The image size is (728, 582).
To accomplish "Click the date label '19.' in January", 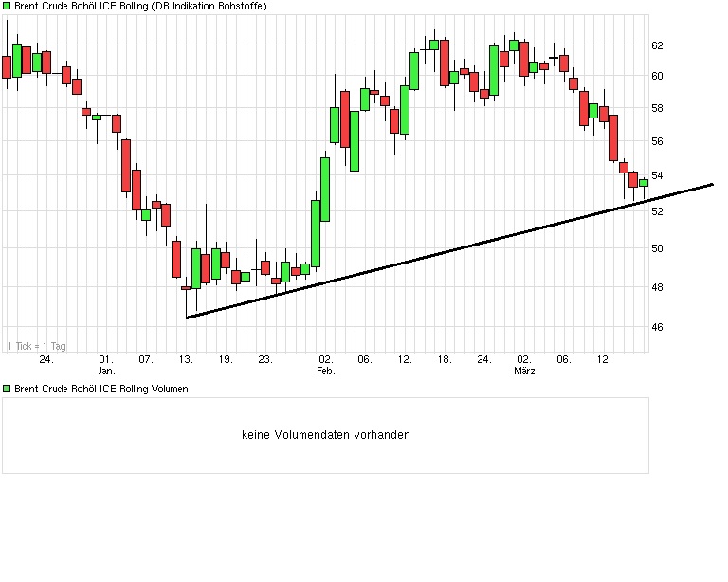I will point(226,359).
